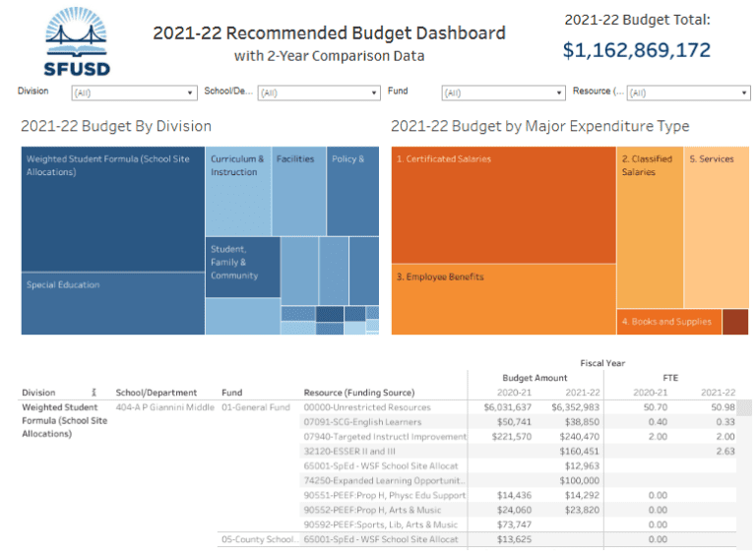Click the 50.98 FTE value
The image size is (756, 554).
724,407
